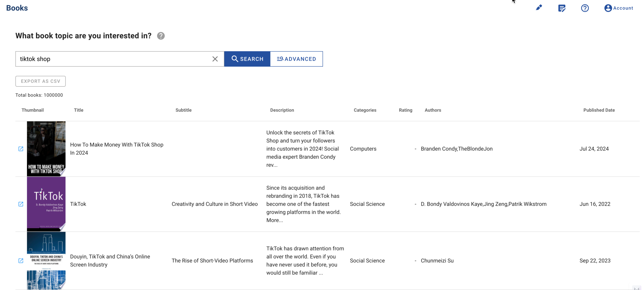This screenshot has width=644, height=290.
Task: Click author Chunmeizi Su
Action: coord(437,261)
